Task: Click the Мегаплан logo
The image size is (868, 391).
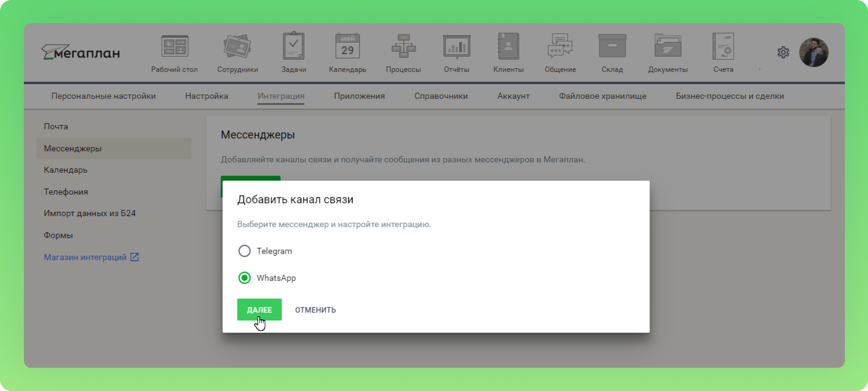Action: [80, 52]
